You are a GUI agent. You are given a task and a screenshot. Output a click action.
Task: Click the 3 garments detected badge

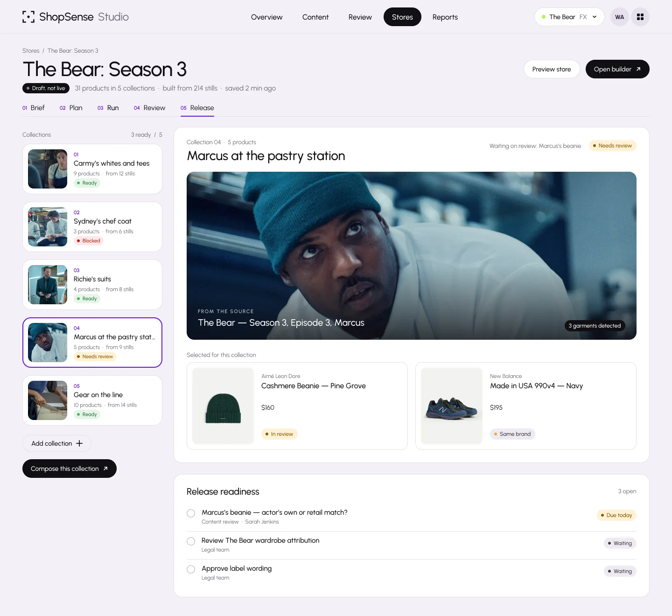[595, 326]
